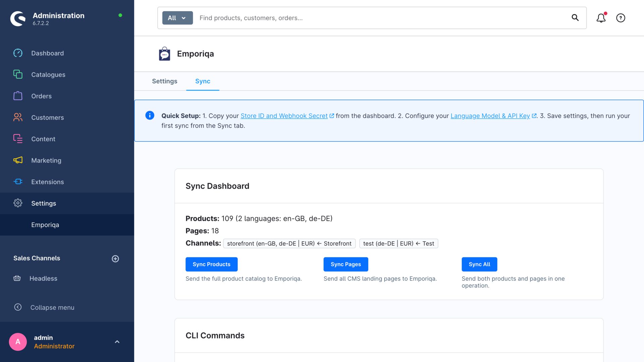Open the All search scope dropdown

click(177, 18)
